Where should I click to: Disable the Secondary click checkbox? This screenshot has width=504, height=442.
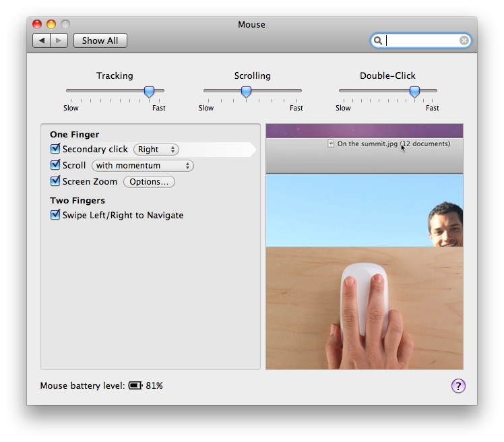tap(55, 149)
